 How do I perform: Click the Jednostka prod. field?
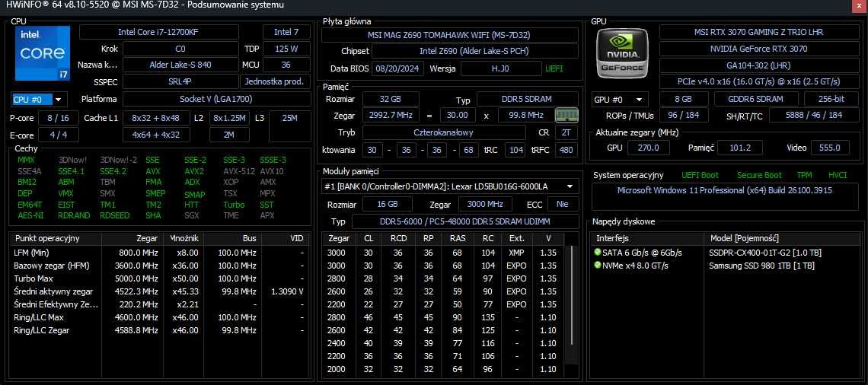pyautogui.click(x=275, y=81)
